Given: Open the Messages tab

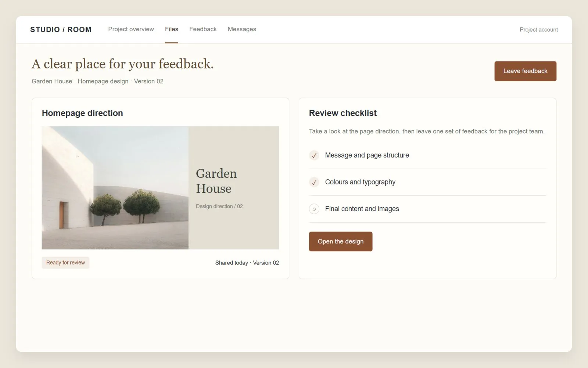Looking at the screenshot, I should pos(242,29).
